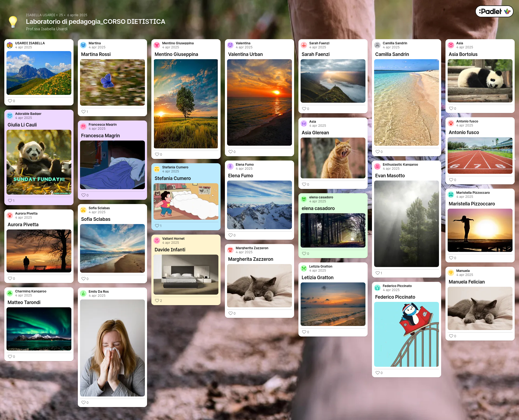The height and width of the screenshot is (420, 519).
Task: Open Camilla Sandrin's beach photo
Action: (x=406, y=102)
